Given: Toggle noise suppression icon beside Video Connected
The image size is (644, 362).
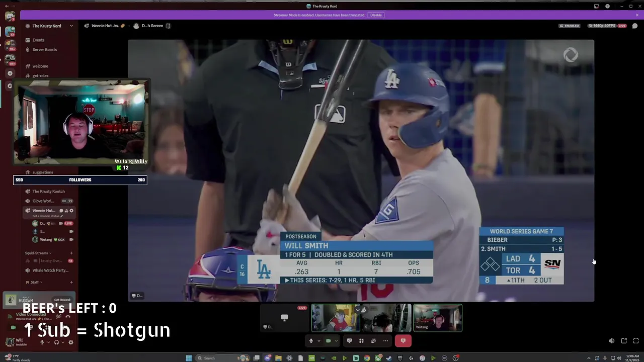Looking at the screenshot, I should (59, 316).
